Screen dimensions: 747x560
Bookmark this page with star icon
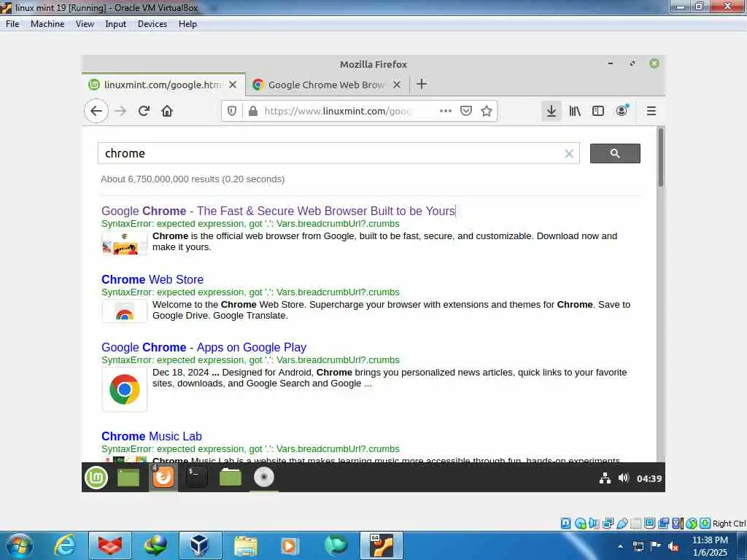click(487, 111)
